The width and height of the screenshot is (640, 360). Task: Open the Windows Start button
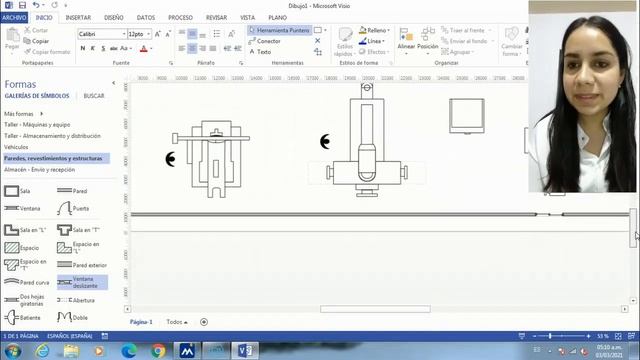[13, 351]
